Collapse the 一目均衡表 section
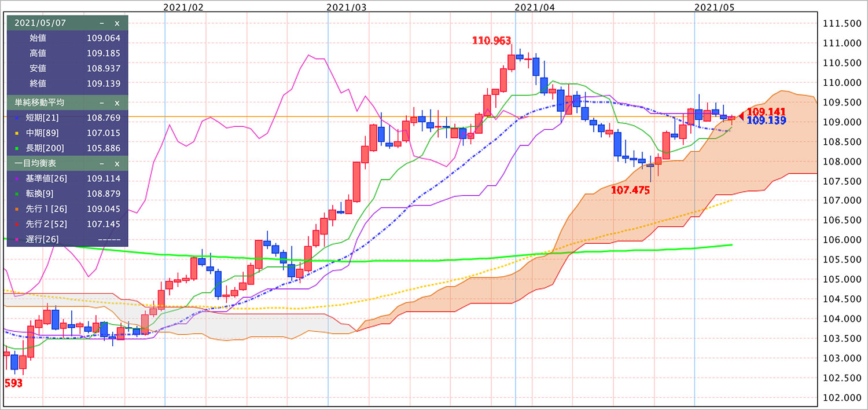This screenshot has width=868, height=410. [102, 163]
